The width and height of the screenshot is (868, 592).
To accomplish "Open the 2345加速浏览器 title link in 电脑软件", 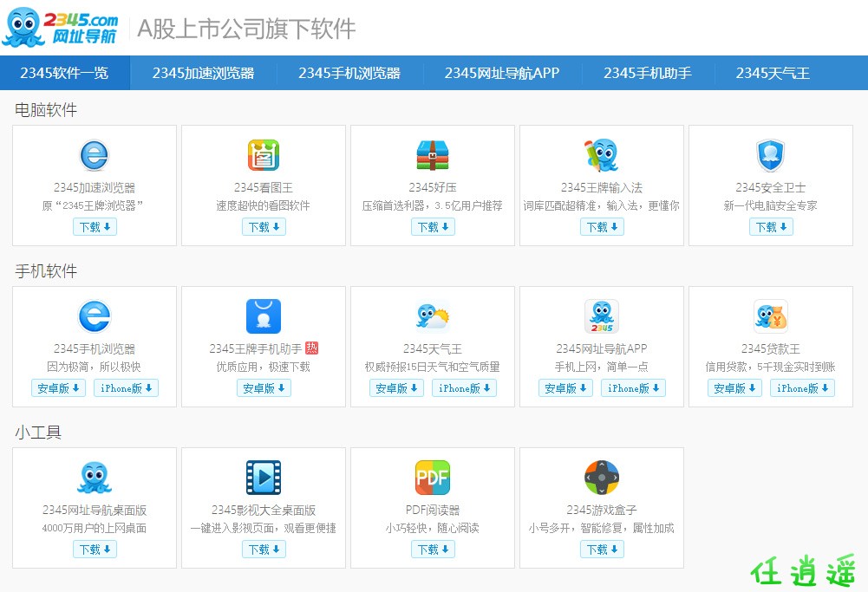I will (x=95, y=187).
